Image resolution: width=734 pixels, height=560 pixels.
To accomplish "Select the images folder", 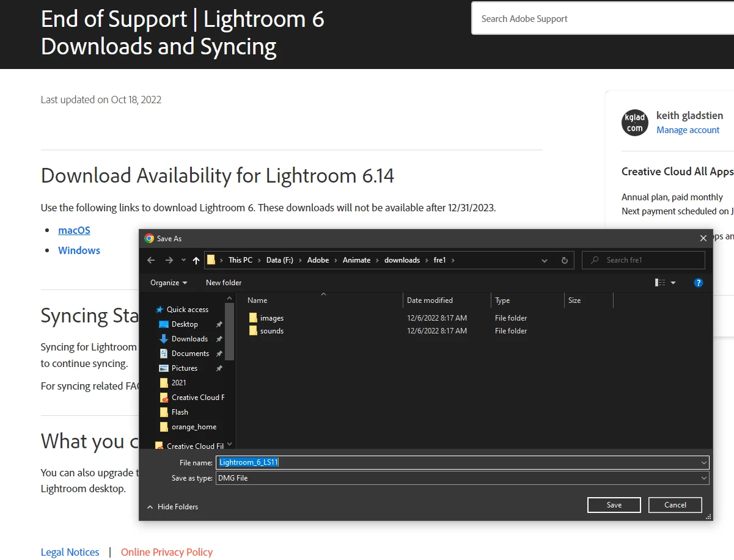I will coord(266,318).
